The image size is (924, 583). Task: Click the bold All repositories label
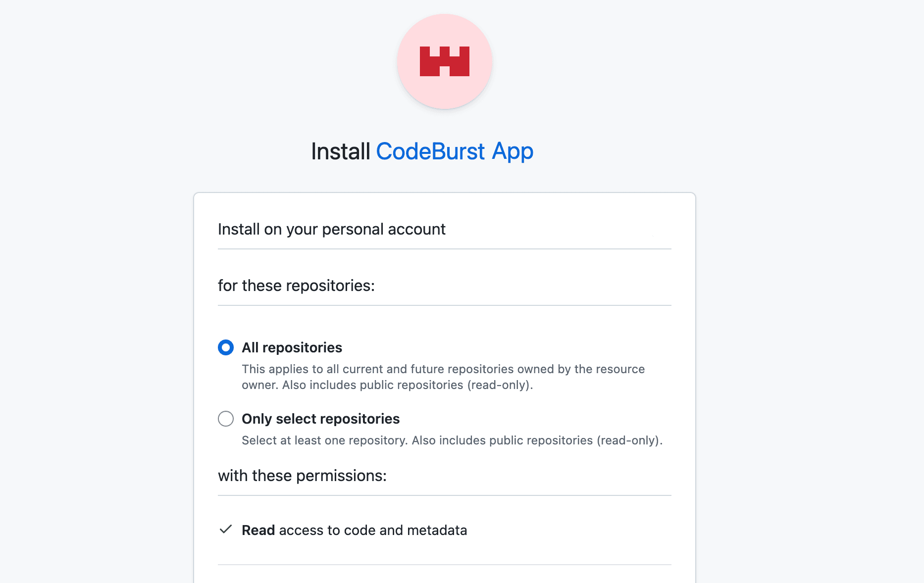292,347
